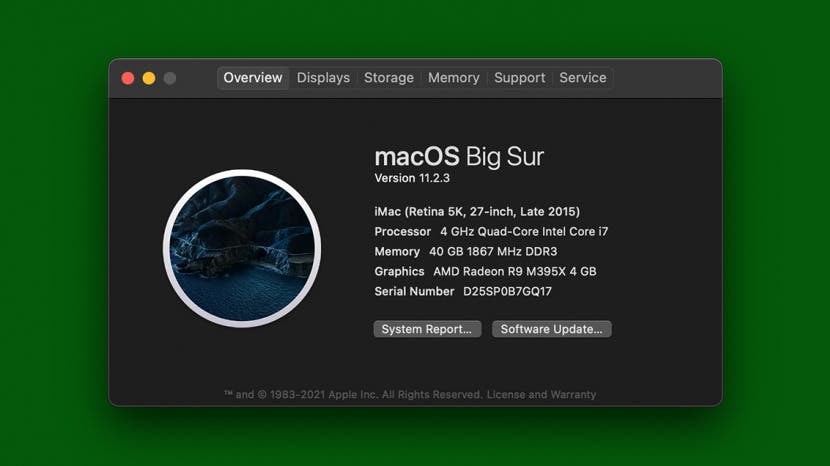Click the System Report... button
Screen dimensions: 830x466
(427, 329)
